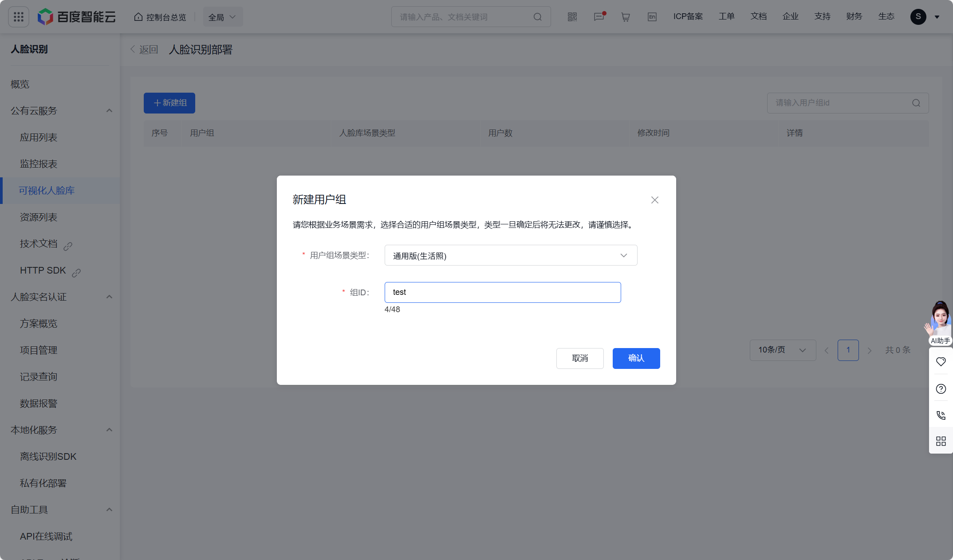Open messages with unread notification
This screenshot has height=560, width=953.
599,16
